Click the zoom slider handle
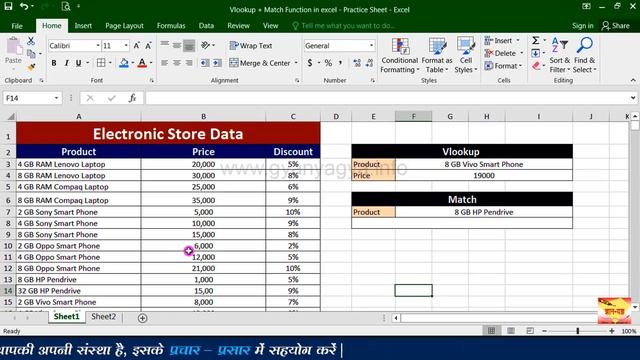640x360 pixels. click(x=578, y=331)
